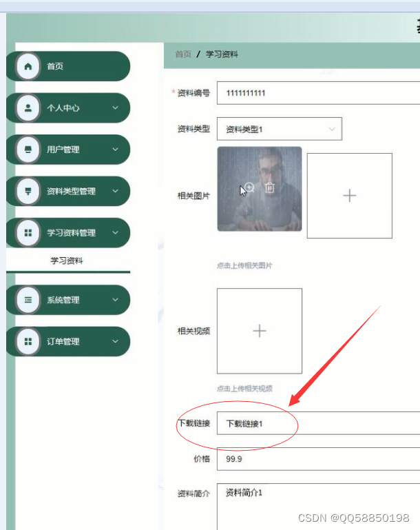Click the home icon beside 首页
The image size is (420, 530).
[x=28, y=66]
